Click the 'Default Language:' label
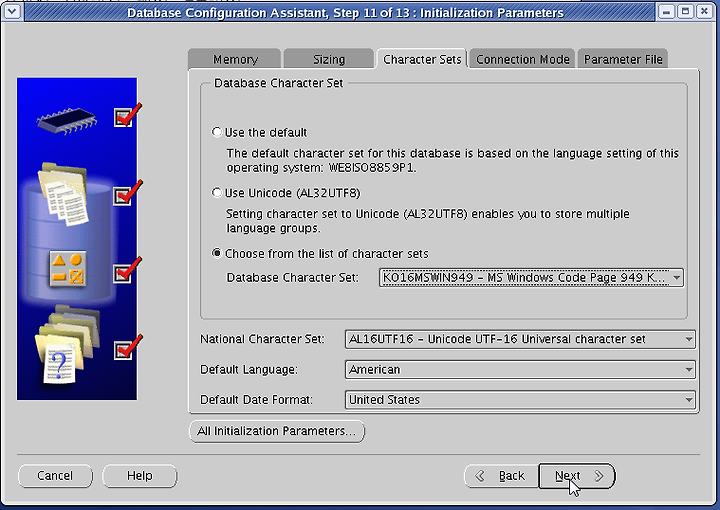This screenshot has width=720, height=510. (248, 370)
